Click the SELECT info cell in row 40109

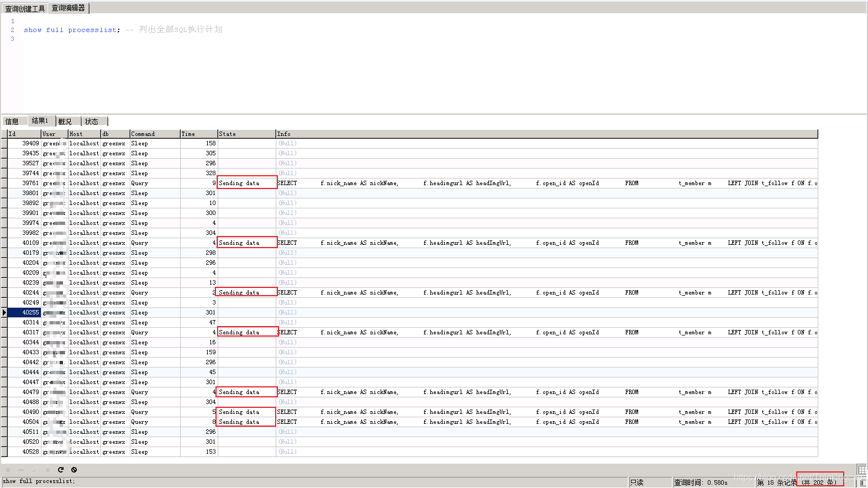pos(547,243)
